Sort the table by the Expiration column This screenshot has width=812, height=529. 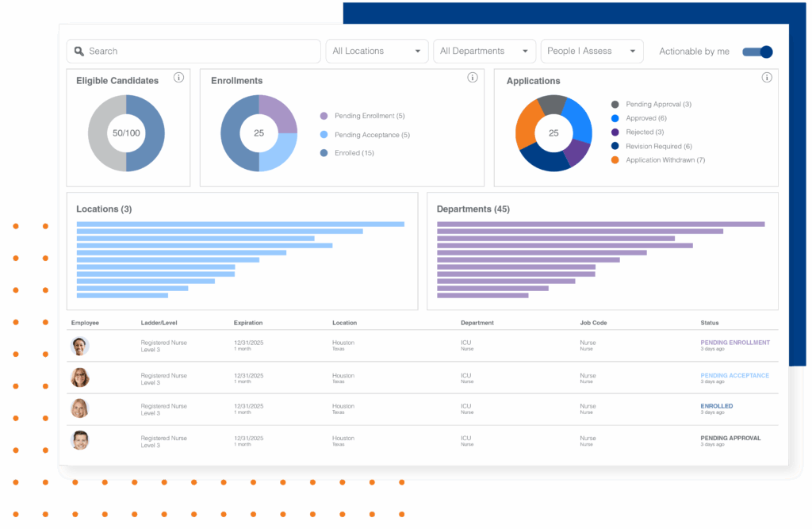(247, 323)
